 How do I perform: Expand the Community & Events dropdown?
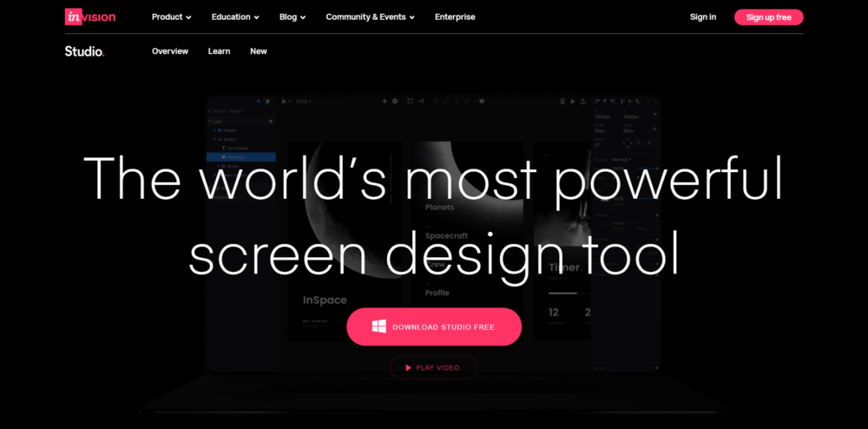(371, 17)
